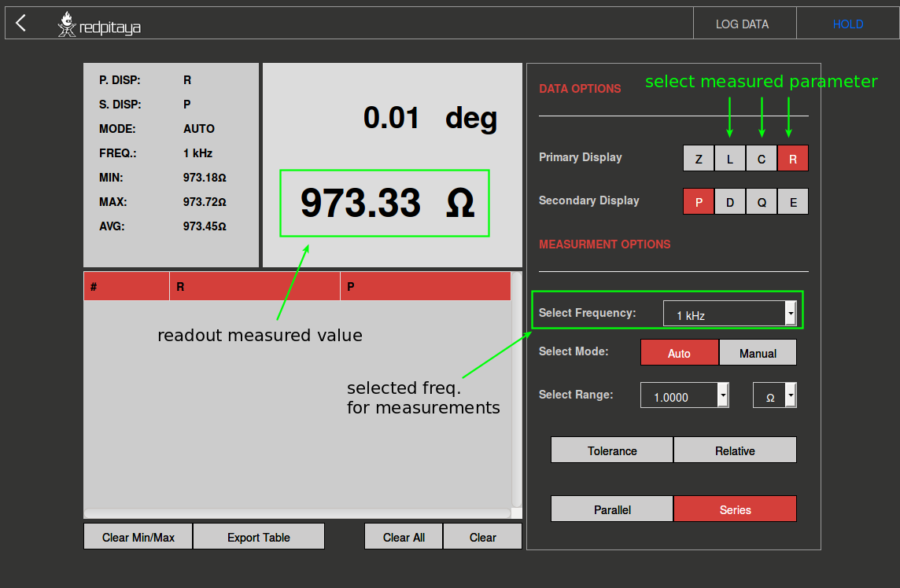Set secondary display to E

click(x=793, y=201)
